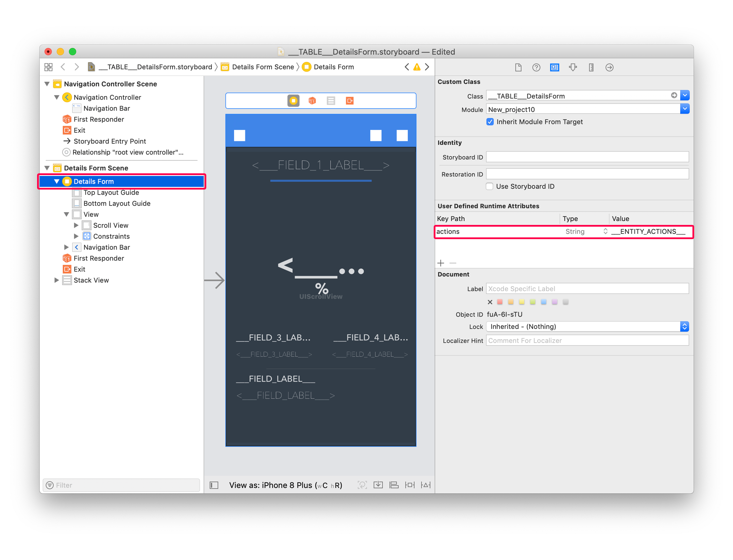
Task: Collapse the Details Form controller item
Action: [x=57, y=181]
